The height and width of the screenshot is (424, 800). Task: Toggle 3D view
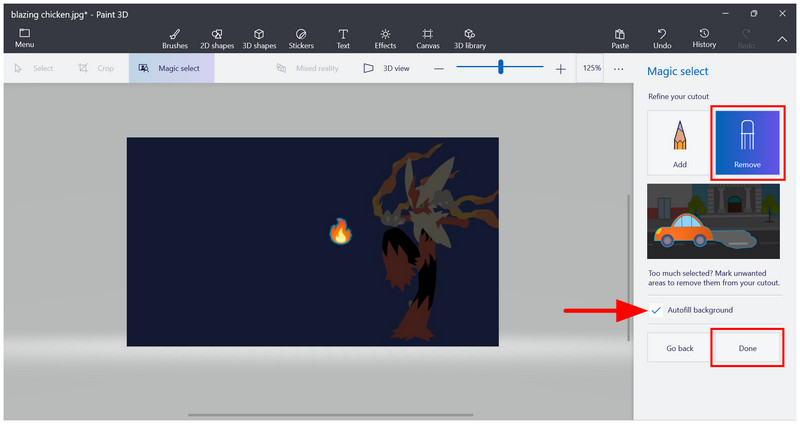(386, 68)
